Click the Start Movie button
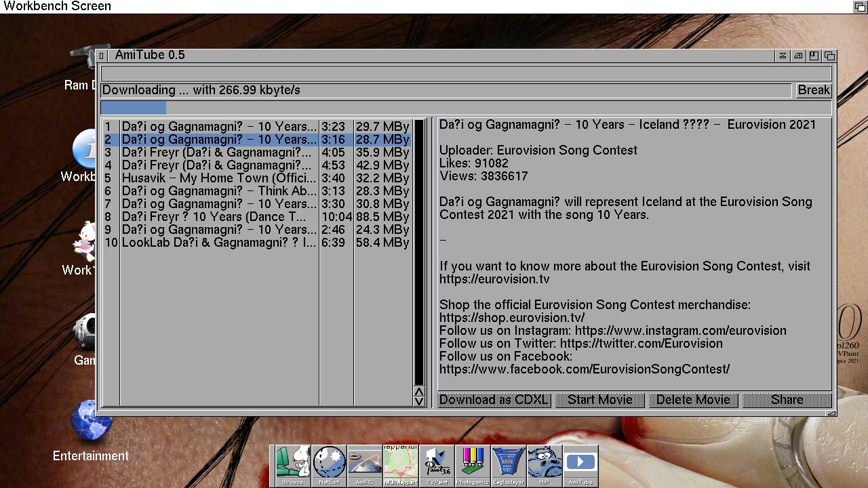Image resolution: width=868 pixels, height=488 pixels. tap(599, 400)
